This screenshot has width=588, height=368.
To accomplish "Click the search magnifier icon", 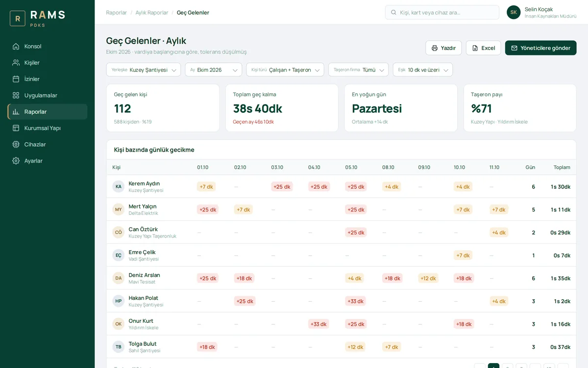I will (393, 12).
